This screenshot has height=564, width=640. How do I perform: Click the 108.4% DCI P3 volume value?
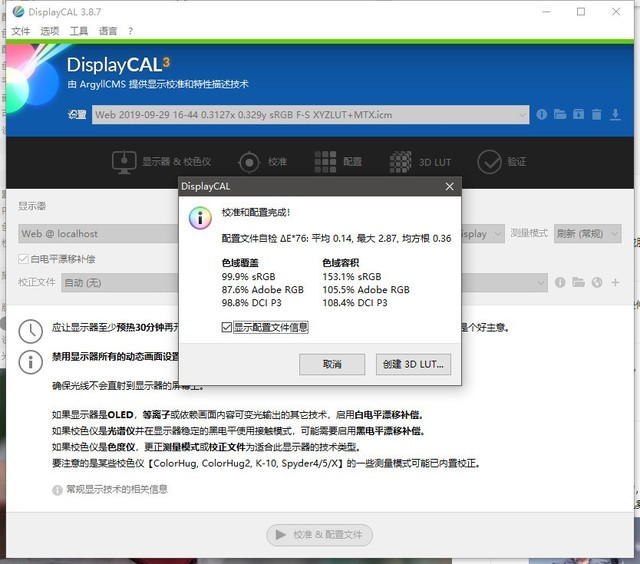[x=355, y=302]
